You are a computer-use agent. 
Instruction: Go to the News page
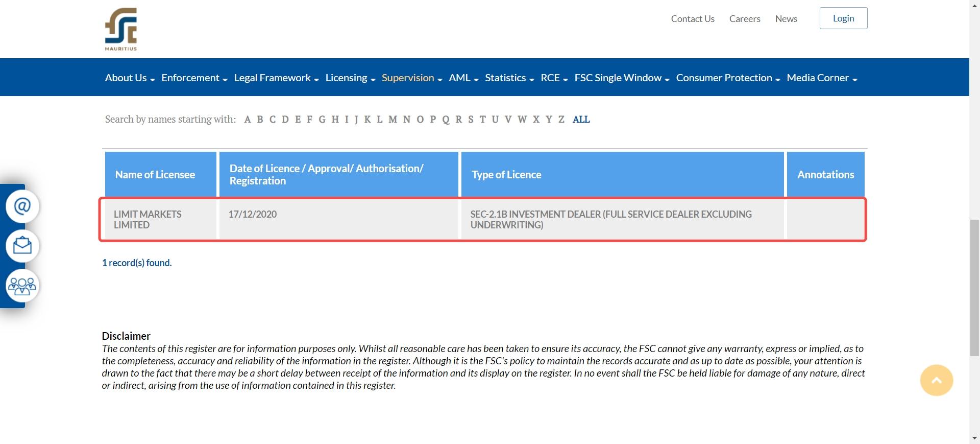click(786, 19)
